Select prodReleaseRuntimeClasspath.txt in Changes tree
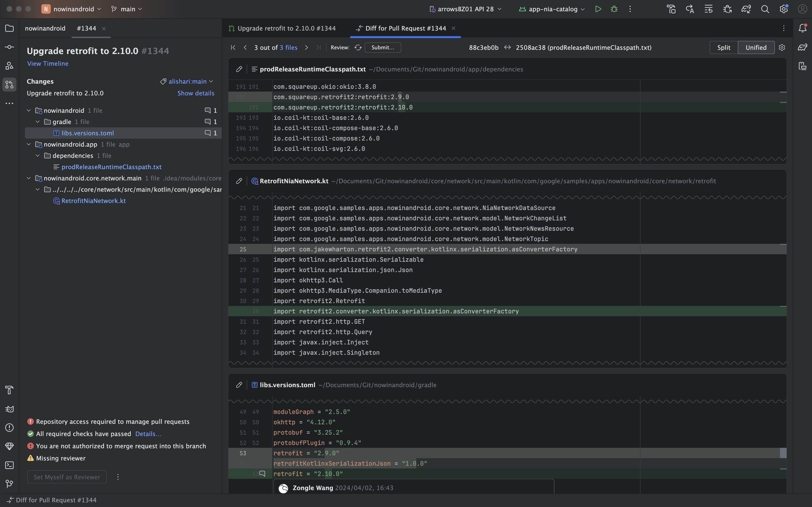Viewport: 812px width, 507px height. pyautogui.click(x=111, y=167)
